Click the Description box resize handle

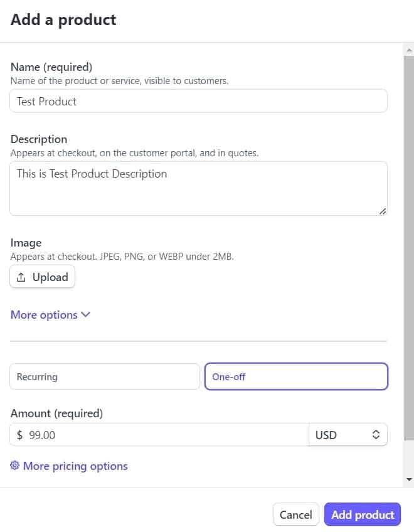tap(383, 211)
